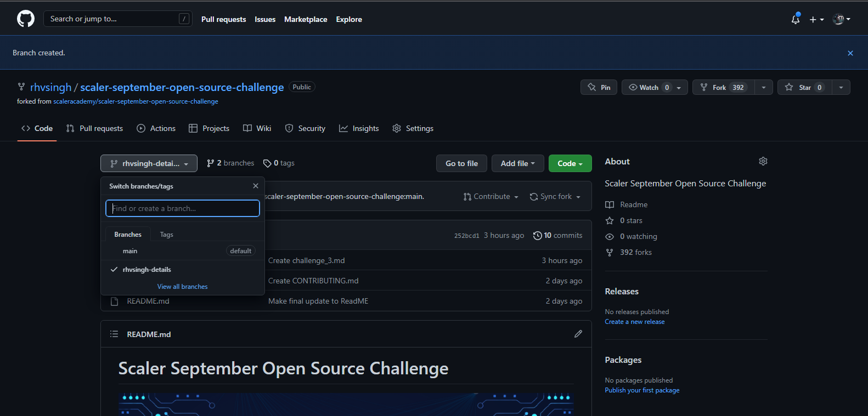
Task: Open scaler-september-open-source-challenge repo title link
Action: 182,87
